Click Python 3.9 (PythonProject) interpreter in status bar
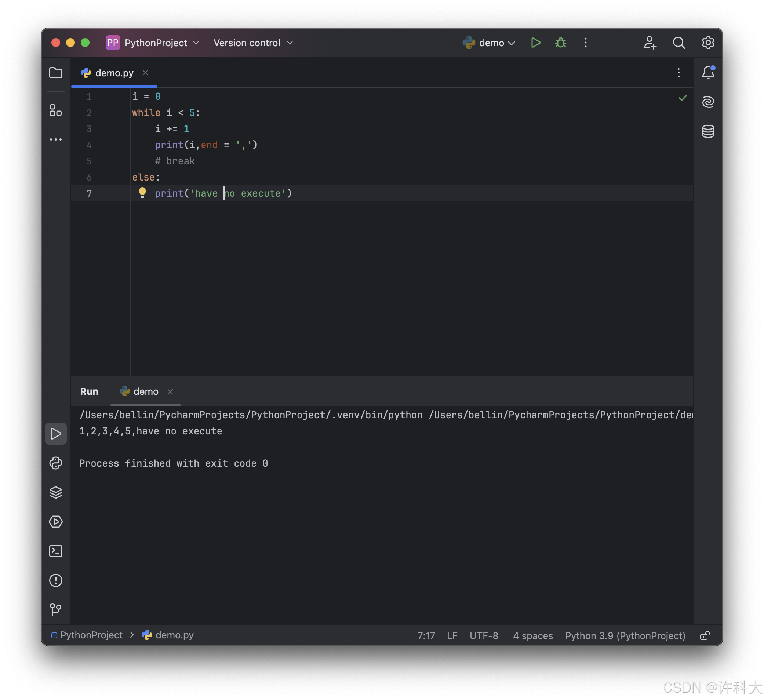Viewport: 764px width, 700px height. [x=625, y=635]
